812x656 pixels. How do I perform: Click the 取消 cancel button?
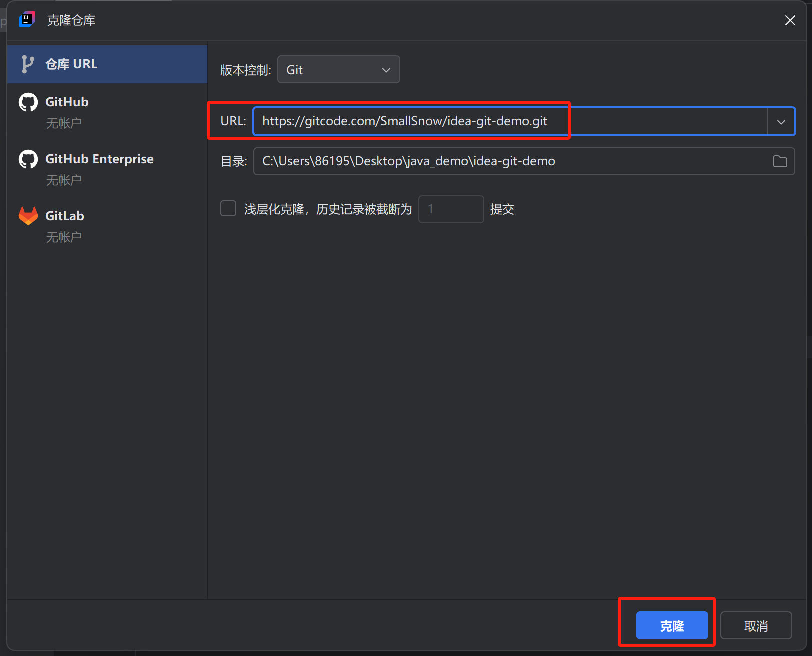tap(756, 625)
